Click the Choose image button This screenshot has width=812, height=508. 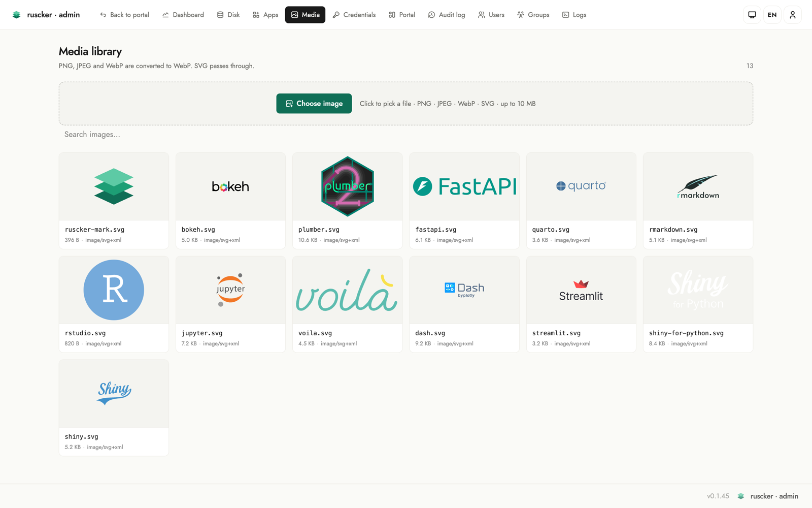tap(314, 104)
